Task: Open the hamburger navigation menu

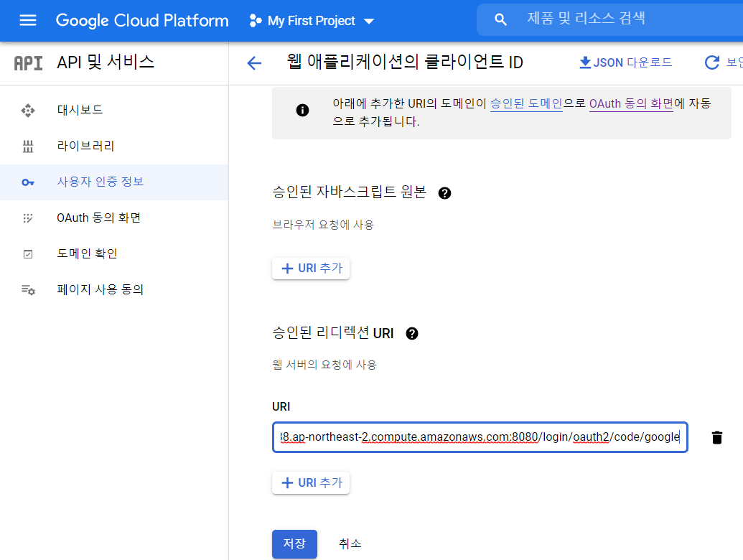Action: (28, 20)
